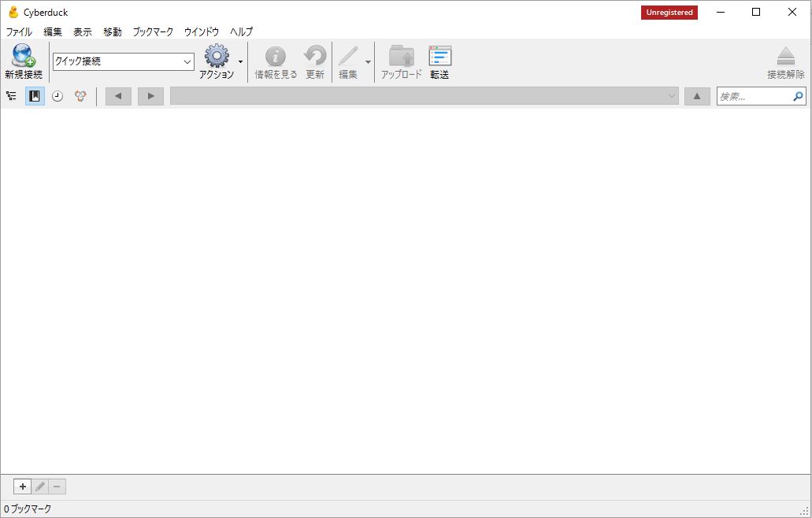Go forward with right arrow button

(x=150, y=96)
